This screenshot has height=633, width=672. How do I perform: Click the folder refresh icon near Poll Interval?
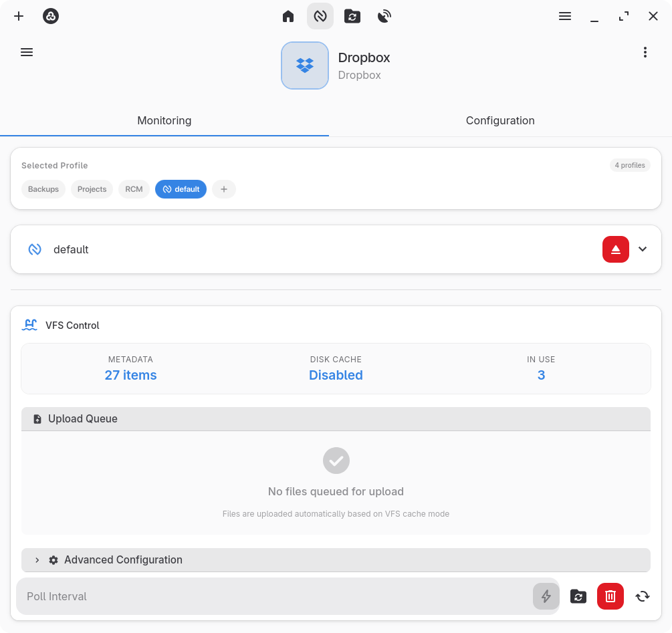tap(578, 596)
